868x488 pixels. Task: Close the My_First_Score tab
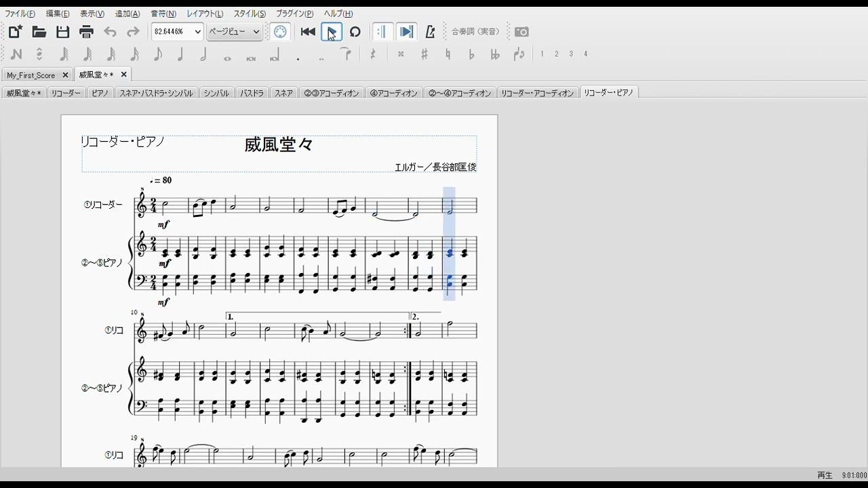coord(65,75)
